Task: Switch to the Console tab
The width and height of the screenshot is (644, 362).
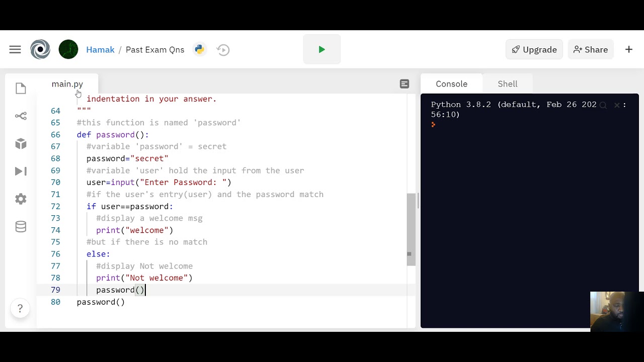Action: point(451,84)
